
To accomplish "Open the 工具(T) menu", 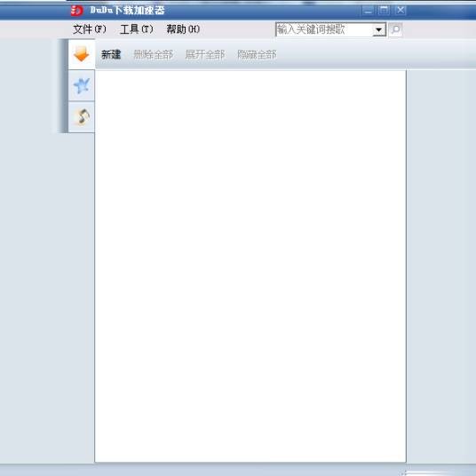I will coord(137,29).
